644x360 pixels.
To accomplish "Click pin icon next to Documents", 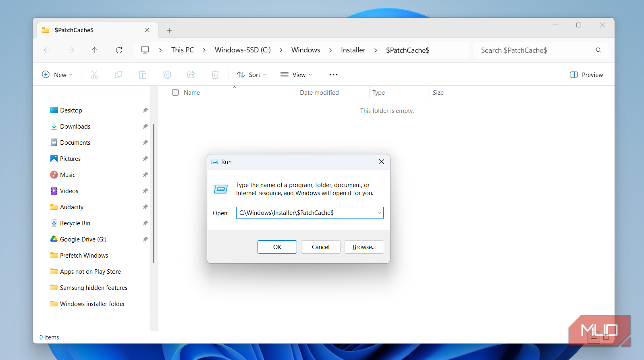I will click(145, 142).
